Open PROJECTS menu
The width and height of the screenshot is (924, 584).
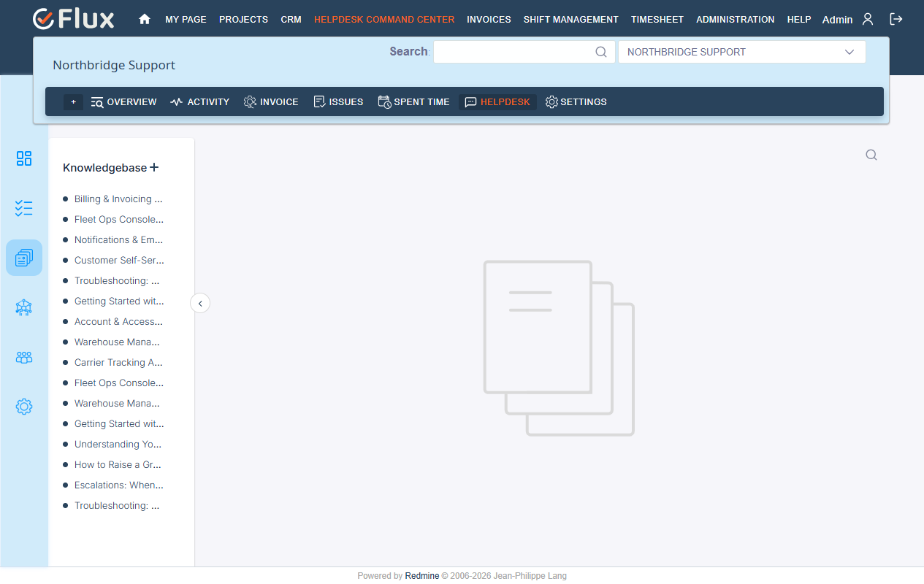(x=243, y=20)
